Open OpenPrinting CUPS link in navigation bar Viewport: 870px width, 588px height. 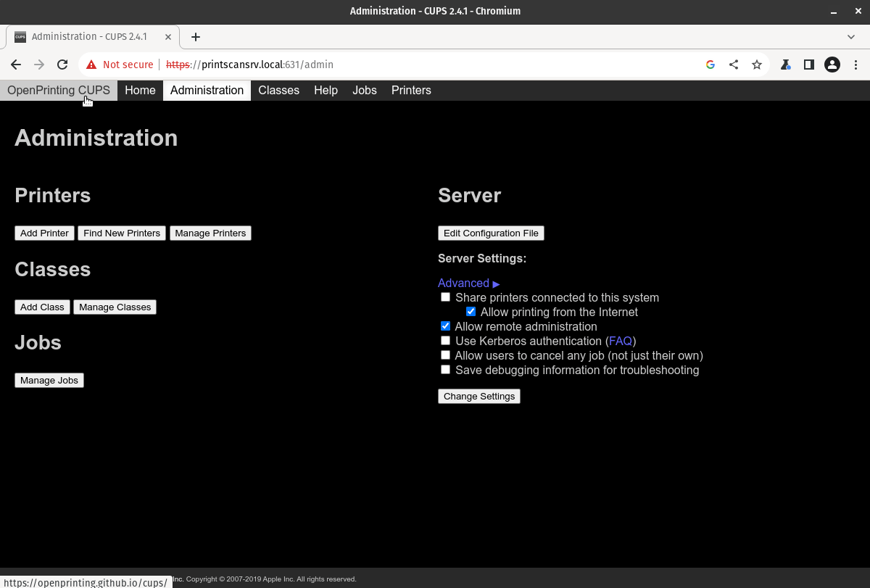click(59, 91)
